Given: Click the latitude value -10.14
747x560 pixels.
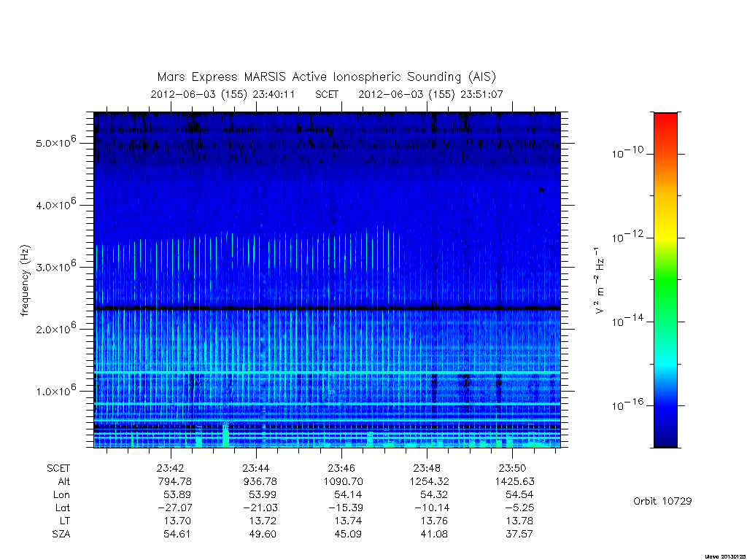Looking at the screenshot, I should (431, 507).
